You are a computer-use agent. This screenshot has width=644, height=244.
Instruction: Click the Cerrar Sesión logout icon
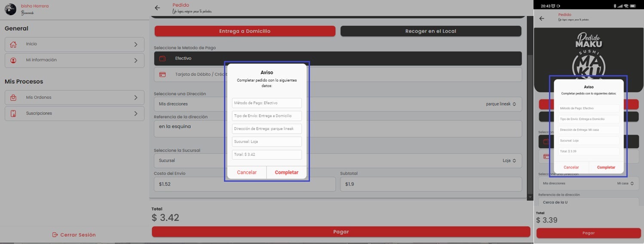click(x=55, y=235)
